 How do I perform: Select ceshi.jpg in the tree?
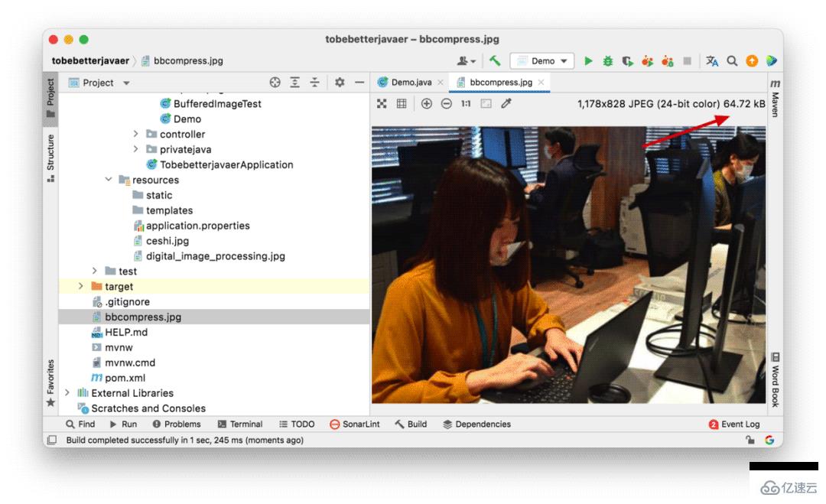point(167,241)
